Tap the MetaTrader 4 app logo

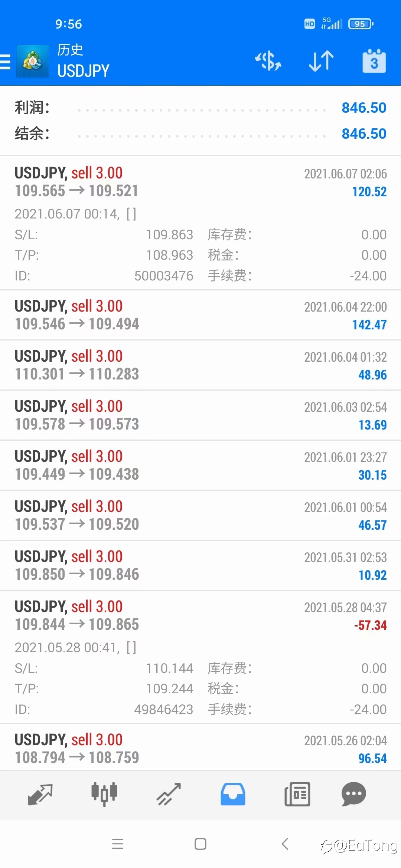coord(33,61)
